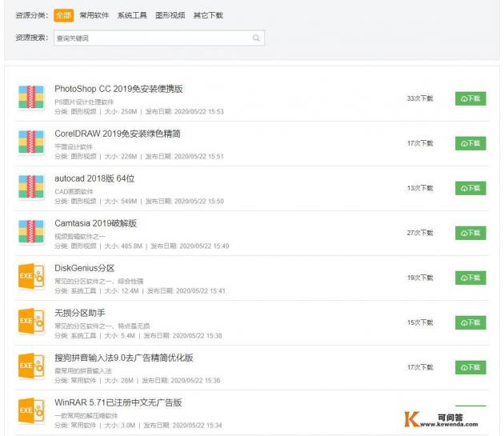Open WinRAR 5.71已注册中文无广告版 title
The image size is (504, 436).
click(118, 402)
